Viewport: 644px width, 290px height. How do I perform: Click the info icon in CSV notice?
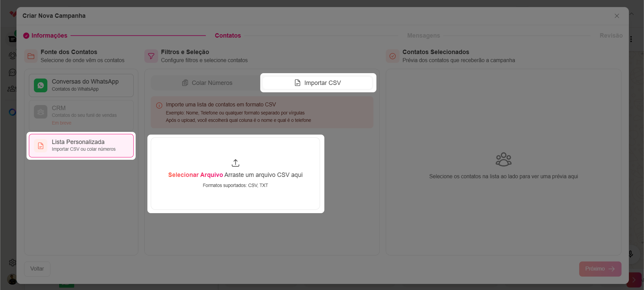tap(159, 105)
